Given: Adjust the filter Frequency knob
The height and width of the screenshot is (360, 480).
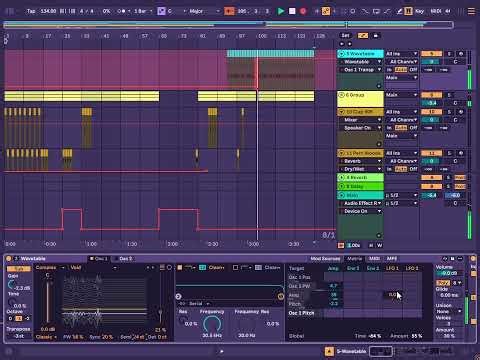Looking at the screenshot, I should 212,324.
